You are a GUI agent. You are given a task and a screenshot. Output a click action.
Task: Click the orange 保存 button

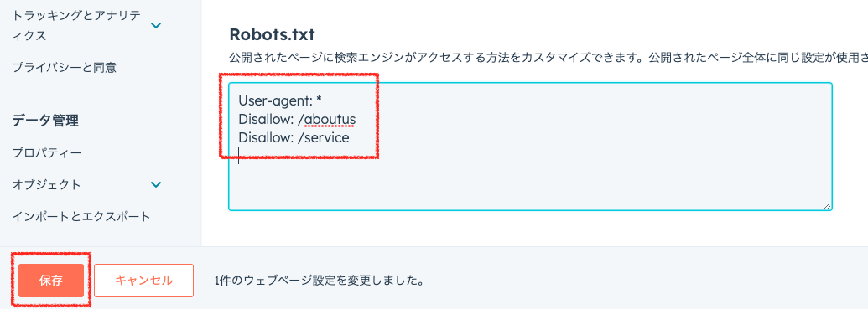(51, 281)
